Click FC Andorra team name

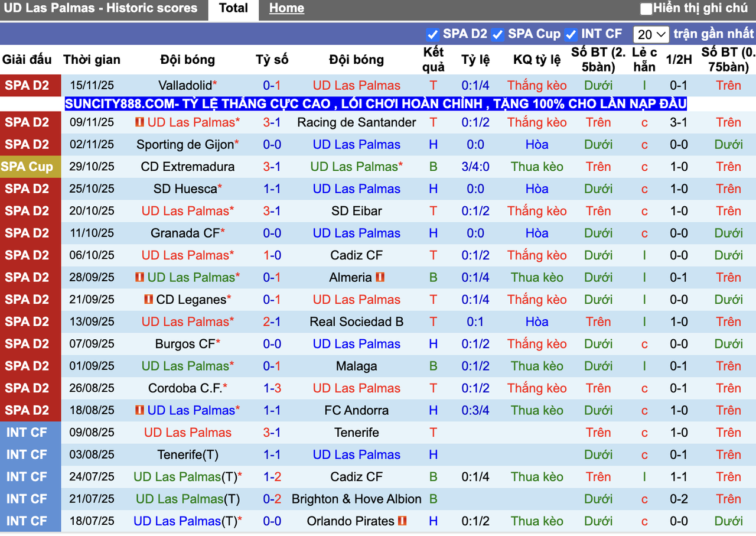(357, 410)
